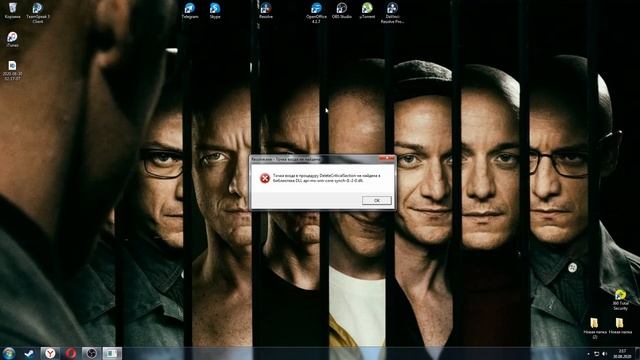Select the Resolve desktop shortcut
This screenshot has height=360, width=640.
[266, 11]
